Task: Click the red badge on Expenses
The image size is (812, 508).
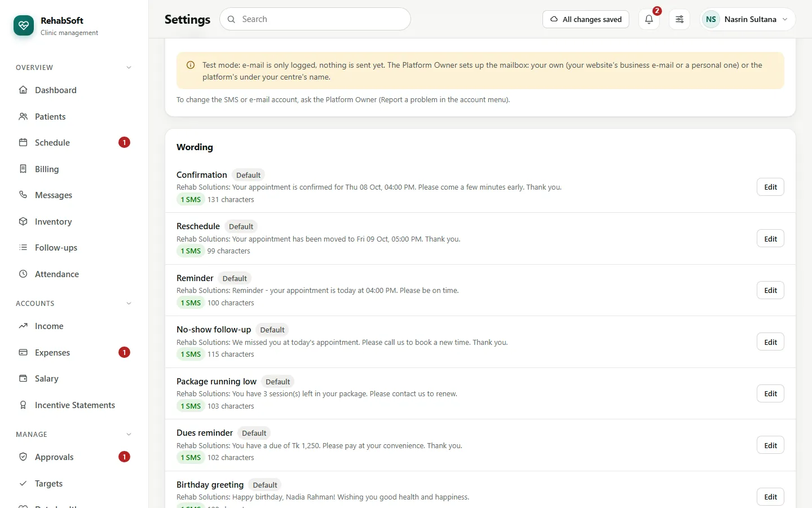Action: (x=124, y=352)
